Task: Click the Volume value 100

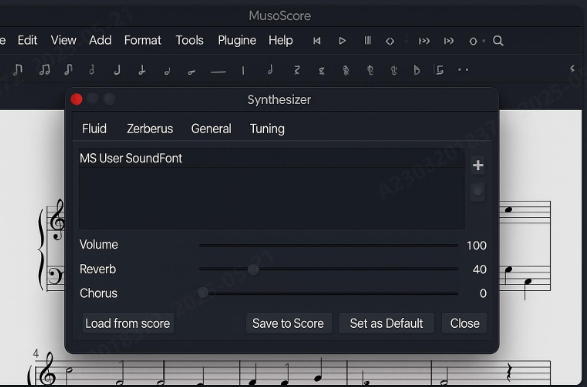Action: [477, 246]
